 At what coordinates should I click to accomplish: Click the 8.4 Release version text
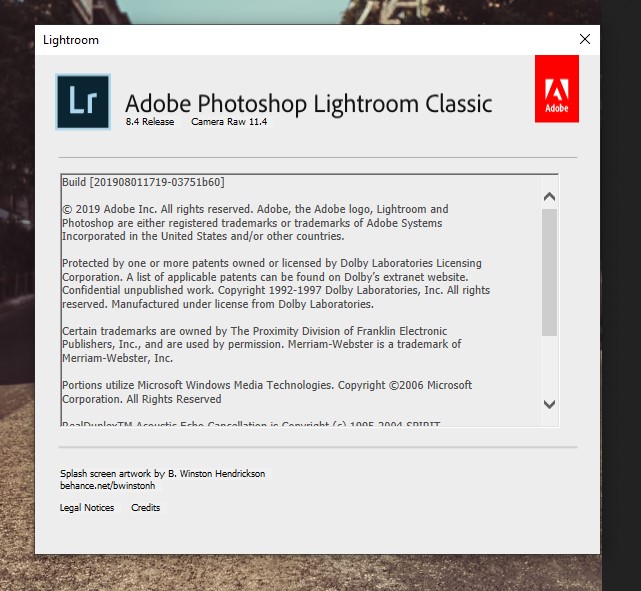pos(150,122)
